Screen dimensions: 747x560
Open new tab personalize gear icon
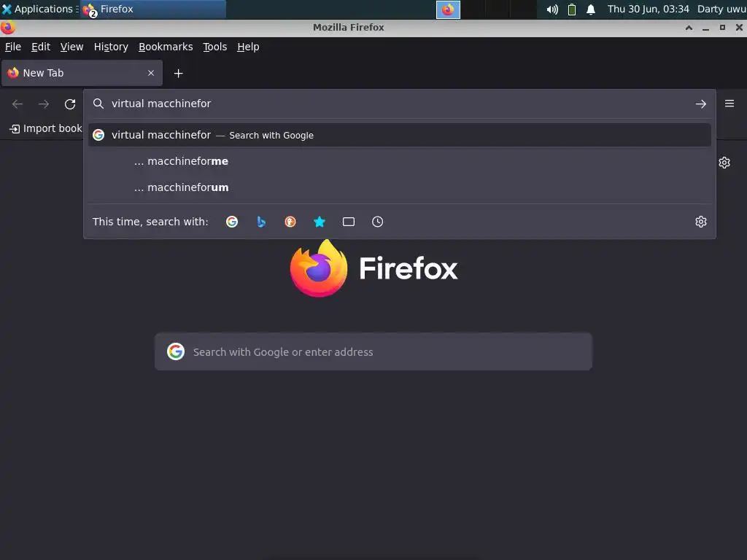(724, 163)
